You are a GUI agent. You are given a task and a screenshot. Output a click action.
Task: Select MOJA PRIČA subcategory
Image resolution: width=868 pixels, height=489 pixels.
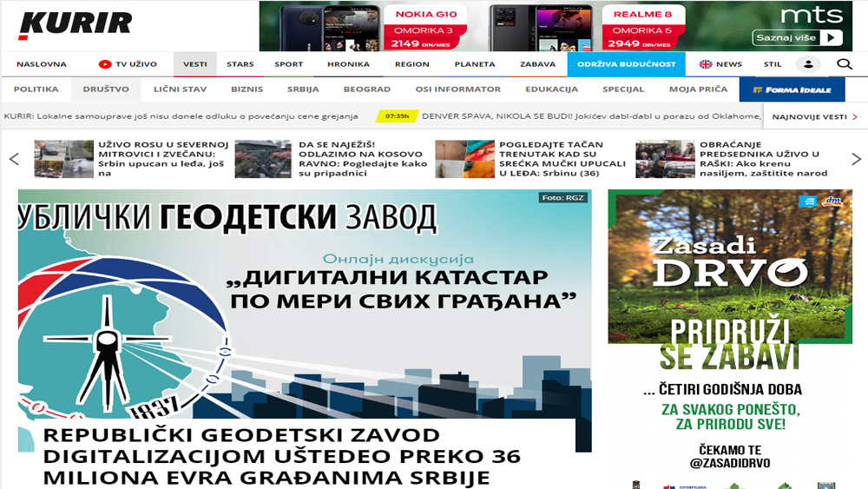pos(698,89)
